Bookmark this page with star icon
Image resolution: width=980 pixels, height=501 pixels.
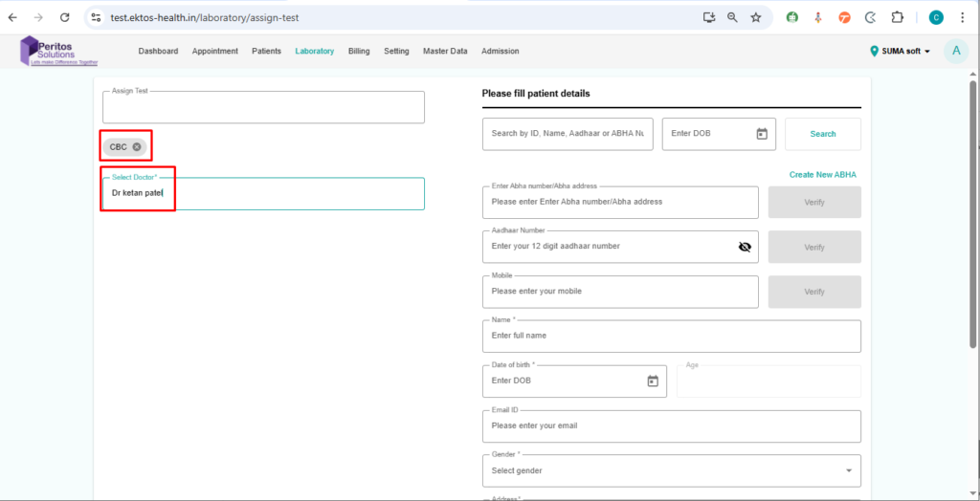click(756, 17)
